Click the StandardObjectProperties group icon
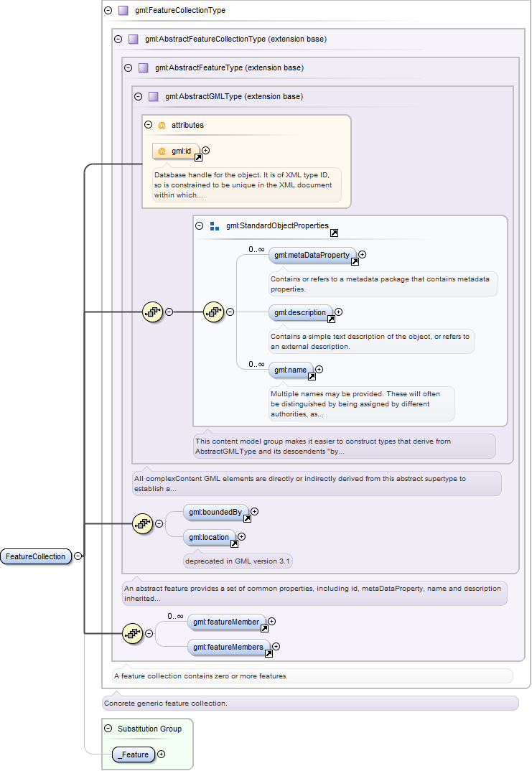Viewport: 532px width, 771px height. click(215, 226)
